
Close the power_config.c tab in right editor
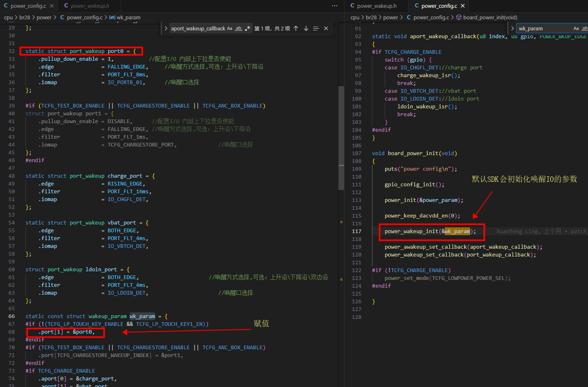click(x=463, y=6)
